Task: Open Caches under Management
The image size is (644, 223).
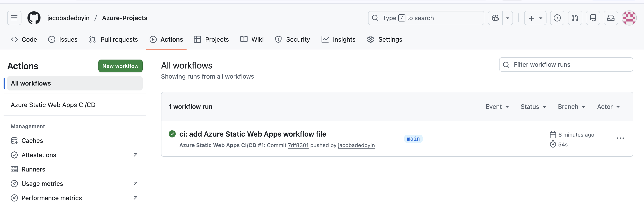Action: [x=75, y=141]
